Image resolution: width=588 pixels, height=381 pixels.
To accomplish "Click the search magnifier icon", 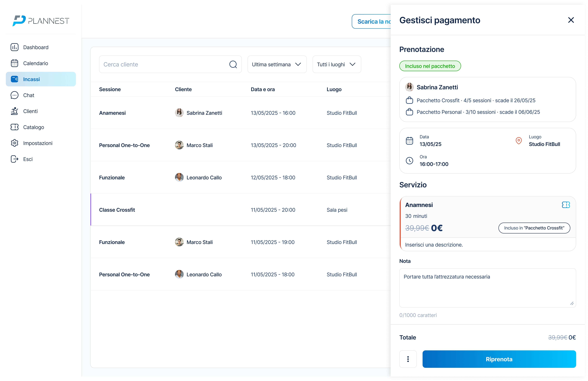I will tap(233, 65).
